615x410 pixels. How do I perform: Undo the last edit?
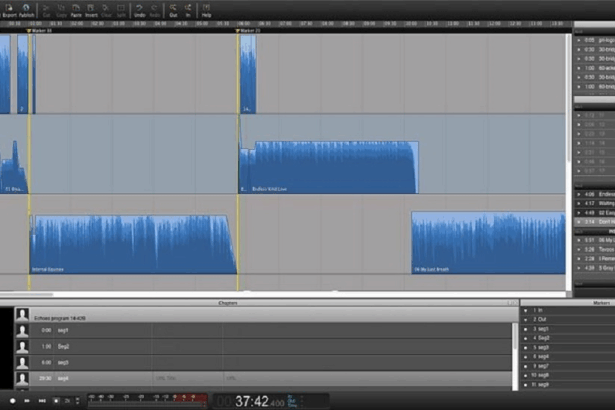coord(138,12)
